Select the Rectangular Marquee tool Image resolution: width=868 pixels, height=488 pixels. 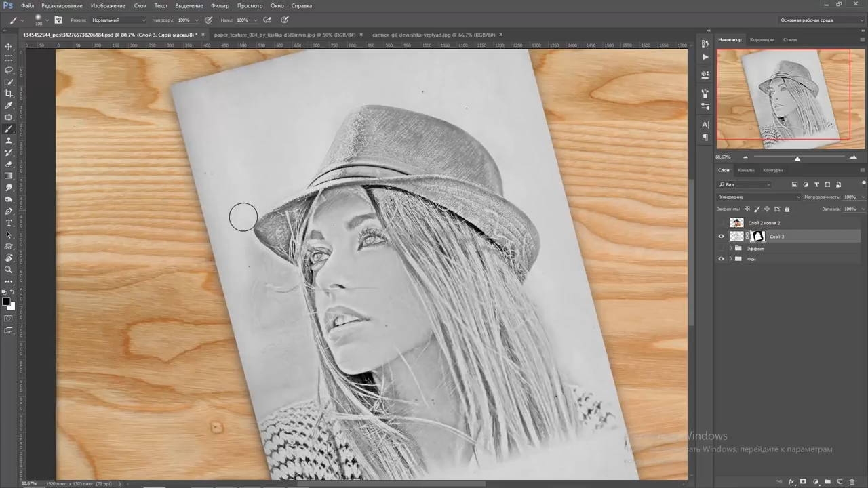tap(9, 58)
